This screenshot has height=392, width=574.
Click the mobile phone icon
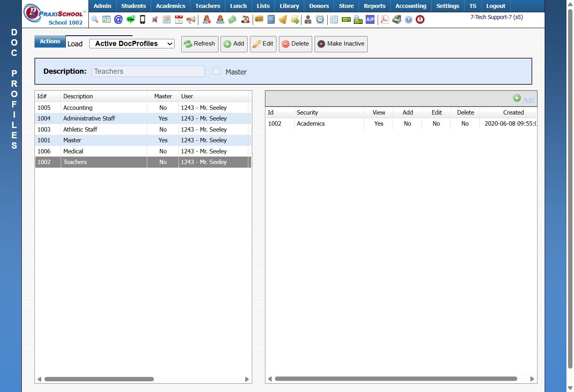point(142,19)
